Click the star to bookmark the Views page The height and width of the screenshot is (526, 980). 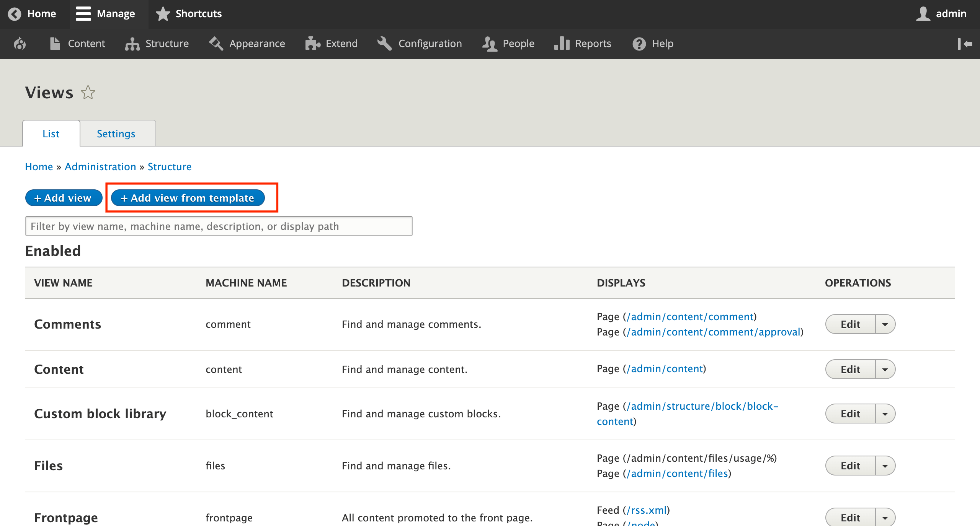pos(88,93)
